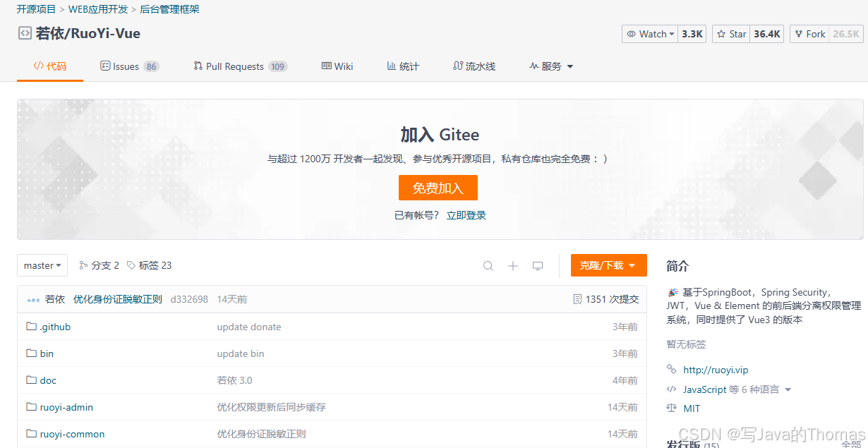Click the 立即登录 link
The height and width of the screenshot is (448, 868).
[x=466, y=215]
